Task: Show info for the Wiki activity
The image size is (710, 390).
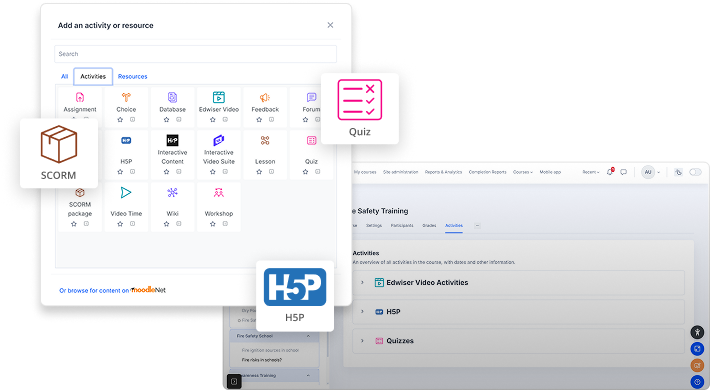Action: click(x=179, y=224)
